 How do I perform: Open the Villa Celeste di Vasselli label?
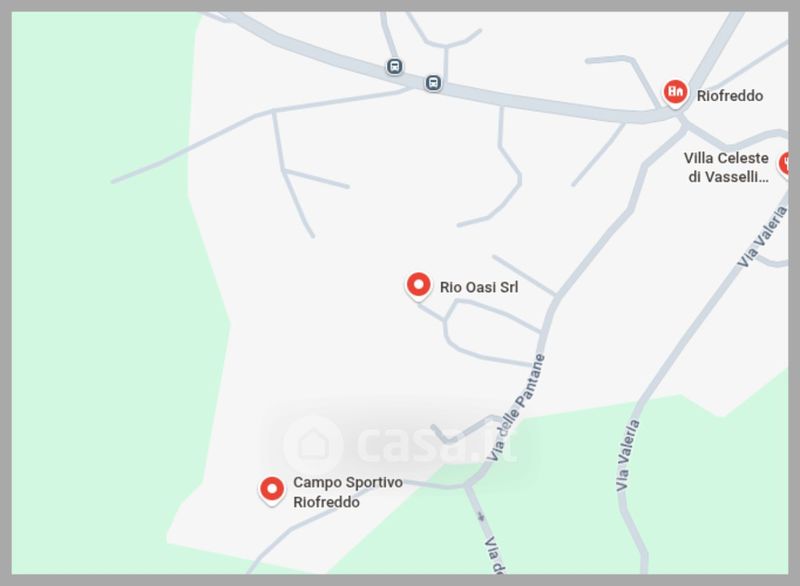pos(726,167)
